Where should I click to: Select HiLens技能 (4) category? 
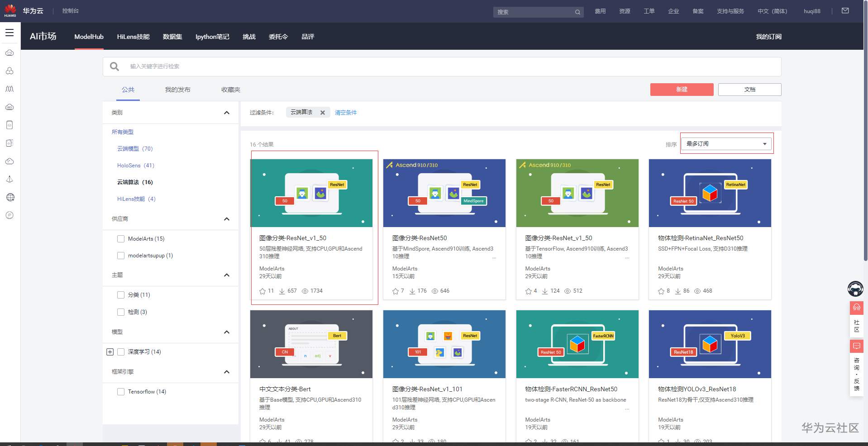136,199
